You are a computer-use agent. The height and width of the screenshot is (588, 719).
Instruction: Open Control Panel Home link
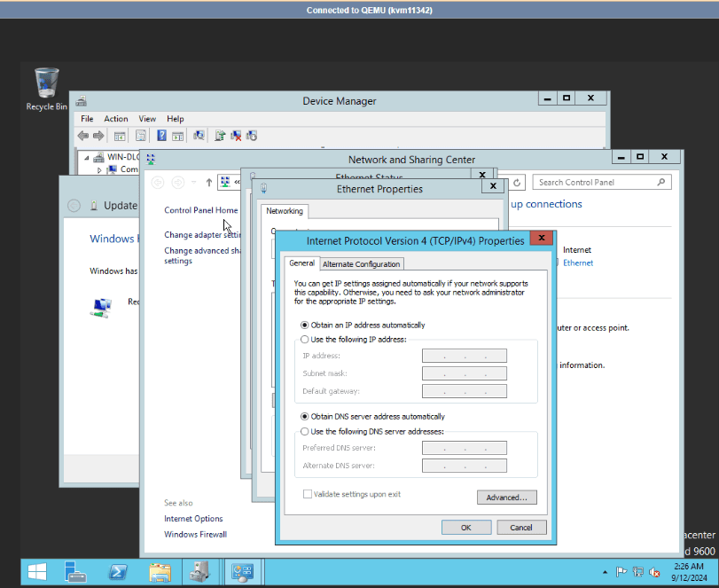201,210
